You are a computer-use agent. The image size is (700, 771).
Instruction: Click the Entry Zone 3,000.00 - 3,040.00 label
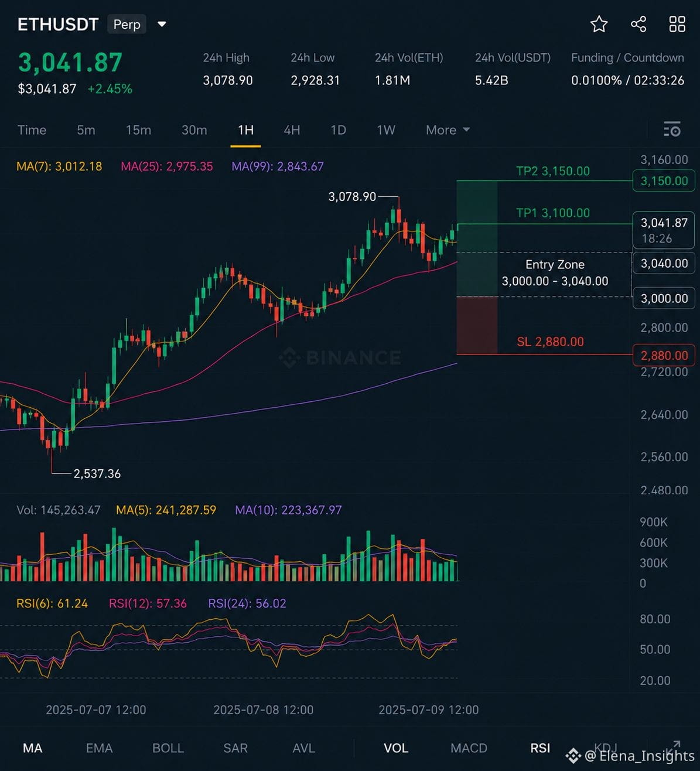pyautogui.click(x=555, y=272)
